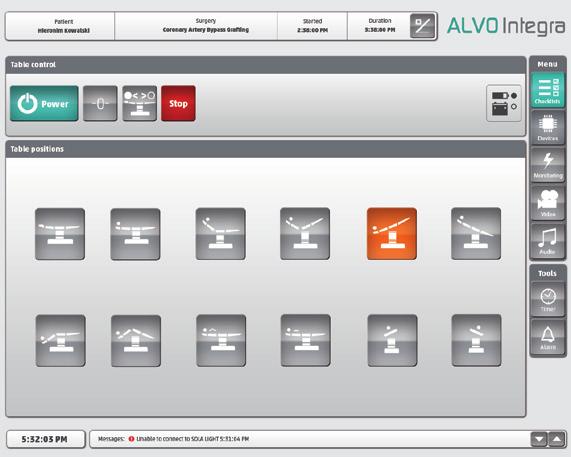Click the Duration value field
571x457 pixels.
point(379,26)
